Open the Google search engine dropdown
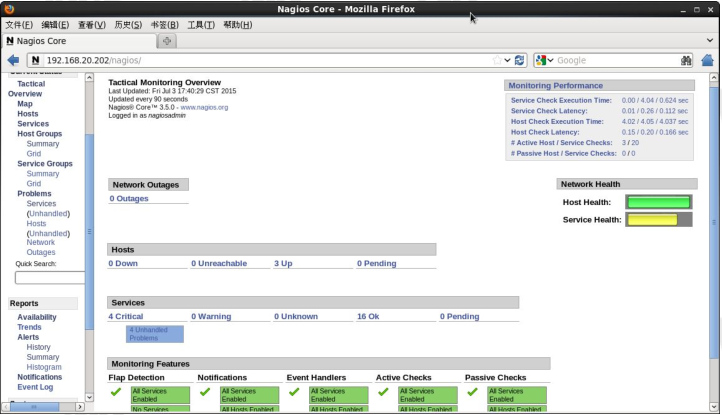The image size is (722, 415). 545,60
